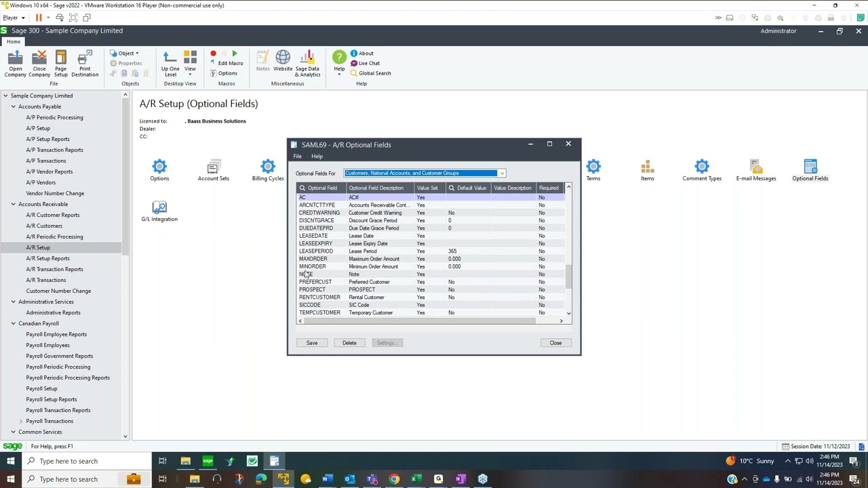The width and height of the screenshot is (868, 488).
Task: Click the Notes ribbon icon
Action: pyautogui.click(x=263, y=61)
